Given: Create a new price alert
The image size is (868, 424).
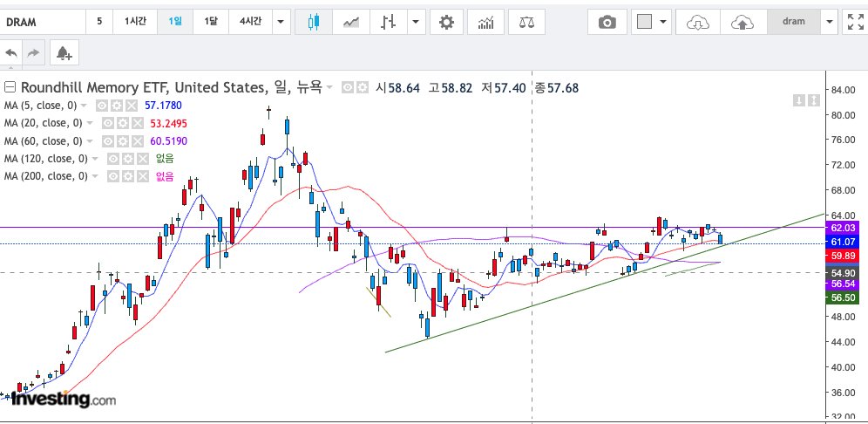Looking at the screenshot, I should (64, 53).
